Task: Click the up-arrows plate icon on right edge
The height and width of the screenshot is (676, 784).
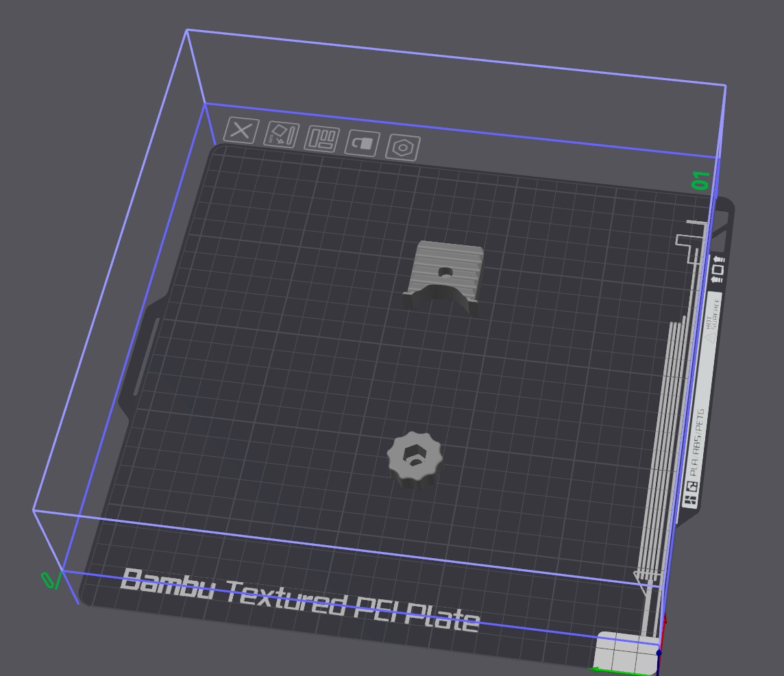Action: (x=718, y=269)
